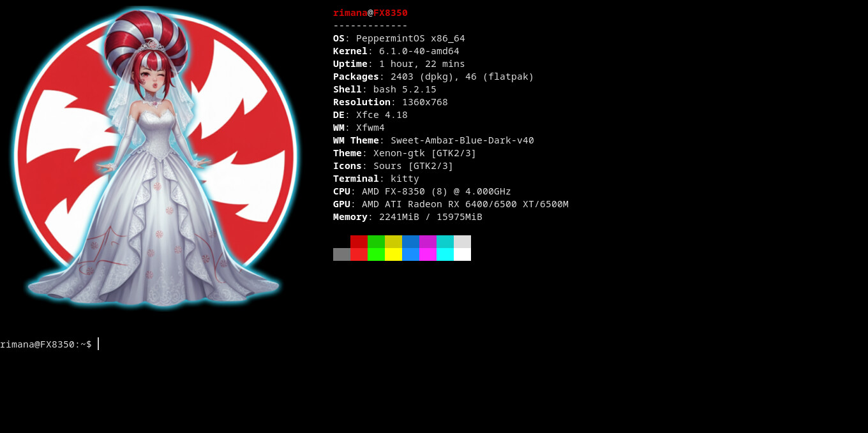Click the Shell: bash 5.2.15 line

point(385,89)
